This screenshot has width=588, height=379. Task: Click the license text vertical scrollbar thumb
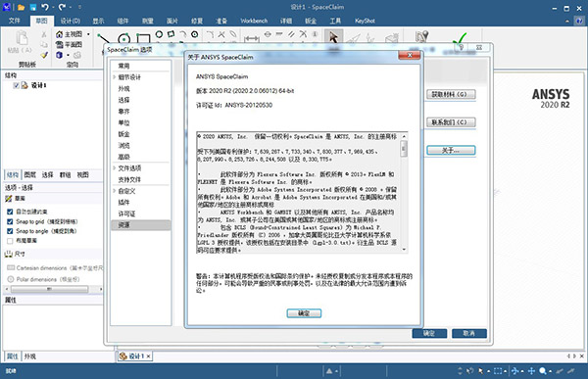(404, 149)
